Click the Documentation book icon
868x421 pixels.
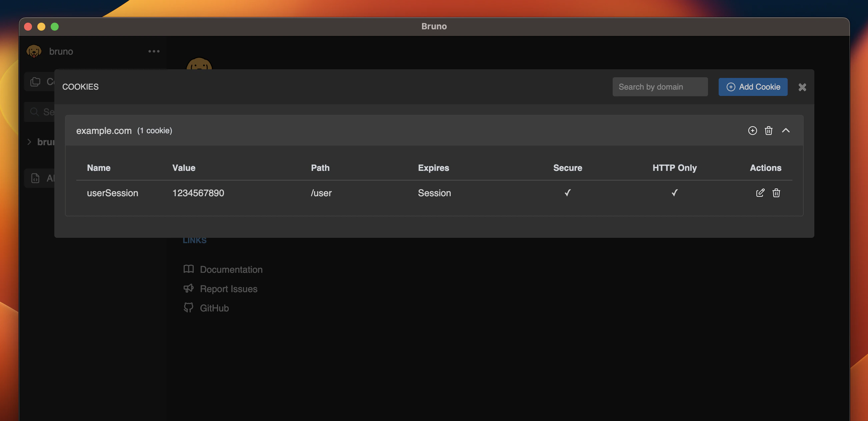click(x=188, y=269)
